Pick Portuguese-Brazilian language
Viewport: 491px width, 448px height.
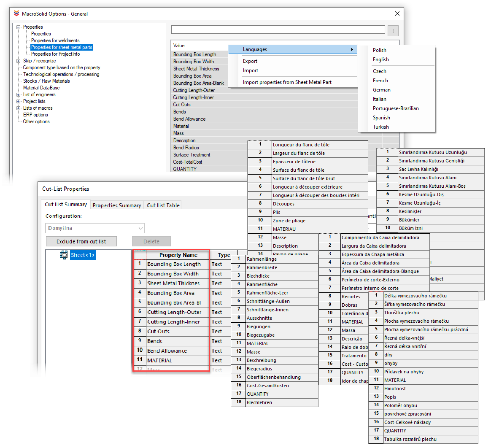coord(396,108)
